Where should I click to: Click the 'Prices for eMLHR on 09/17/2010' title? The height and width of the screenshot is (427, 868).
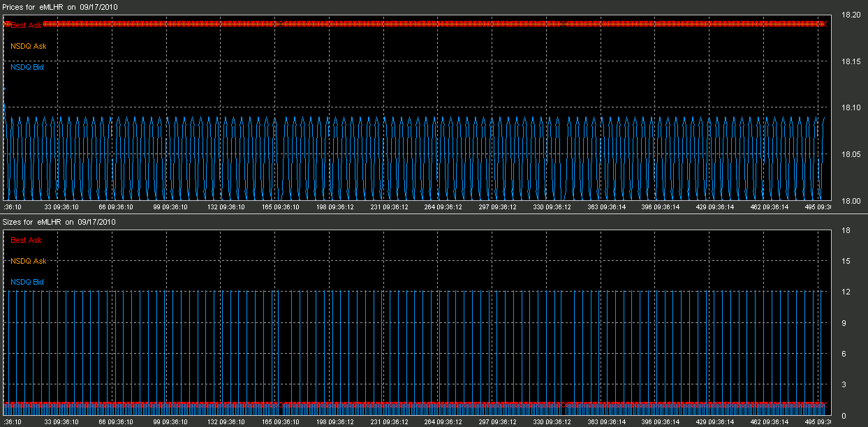(59, 7)
